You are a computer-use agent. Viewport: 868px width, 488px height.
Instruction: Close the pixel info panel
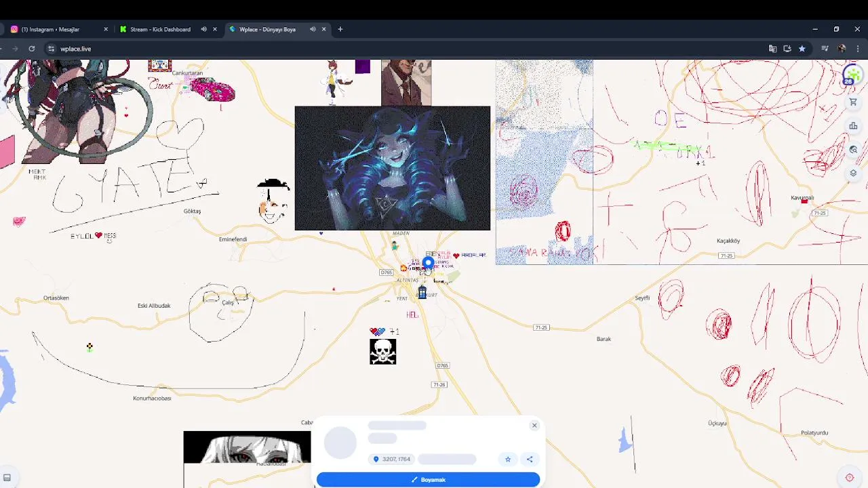pyautogui.click(x=534, y=425)
